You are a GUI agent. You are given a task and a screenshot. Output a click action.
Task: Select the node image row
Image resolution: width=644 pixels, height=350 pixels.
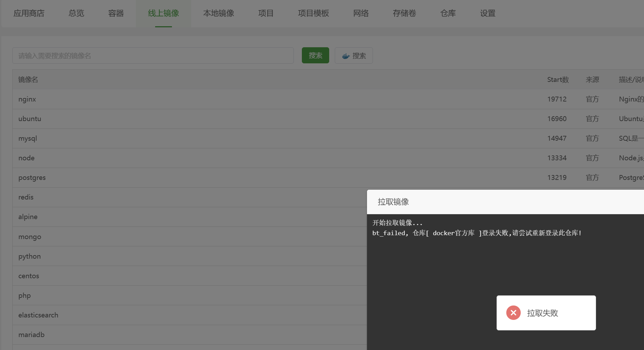pos(328,158)
